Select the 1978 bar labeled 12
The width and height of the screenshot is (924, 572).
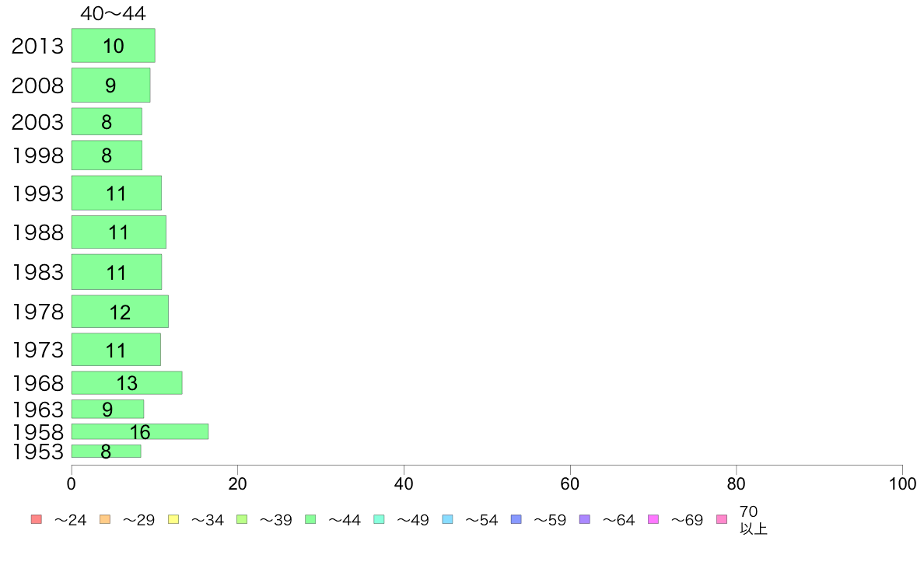pyautogui.click(x=121, y=312)
